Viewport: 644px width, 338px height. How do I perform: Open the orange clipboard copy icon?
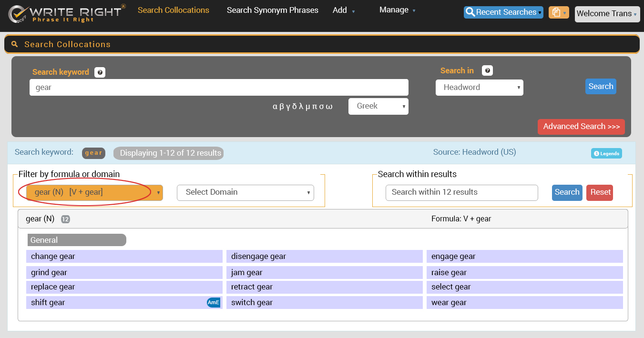click(558, 13)
